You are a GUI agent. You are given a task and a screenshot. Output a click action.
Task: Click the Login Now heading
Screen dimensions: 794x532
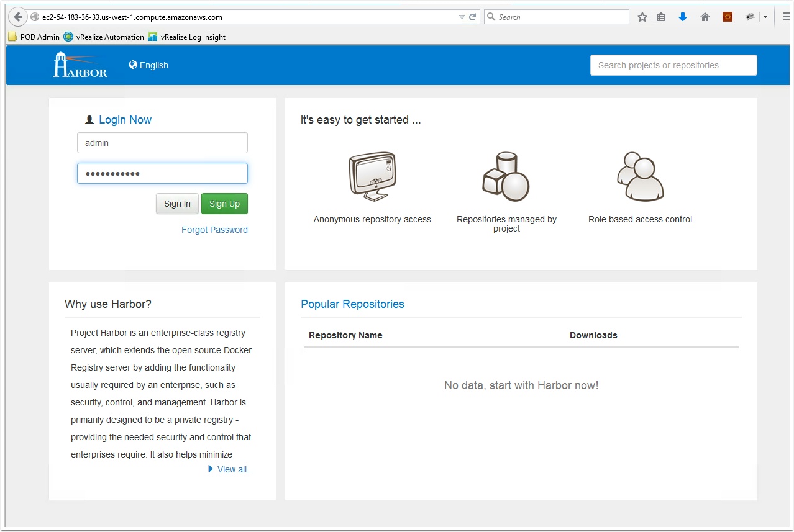point(125,120)
